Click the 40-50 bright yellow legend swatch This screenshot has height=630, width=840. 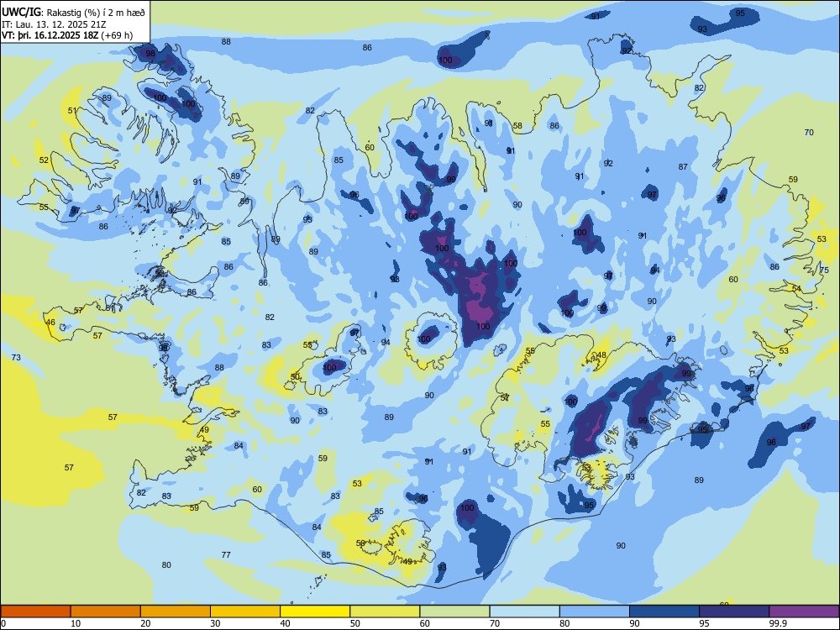(x=315, y=612)
